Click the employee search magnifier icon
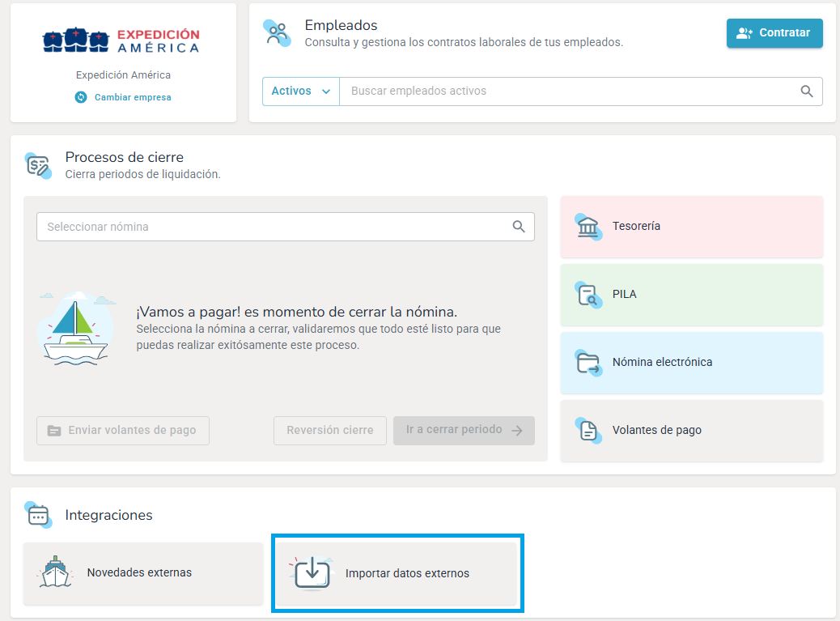 point(807,91)
